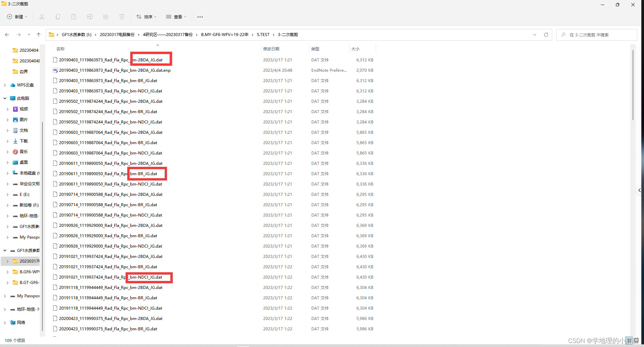This screenshot has height=347, width=644.
Task: Sort by 大小 column header
Action: click(x=355, y=49)
